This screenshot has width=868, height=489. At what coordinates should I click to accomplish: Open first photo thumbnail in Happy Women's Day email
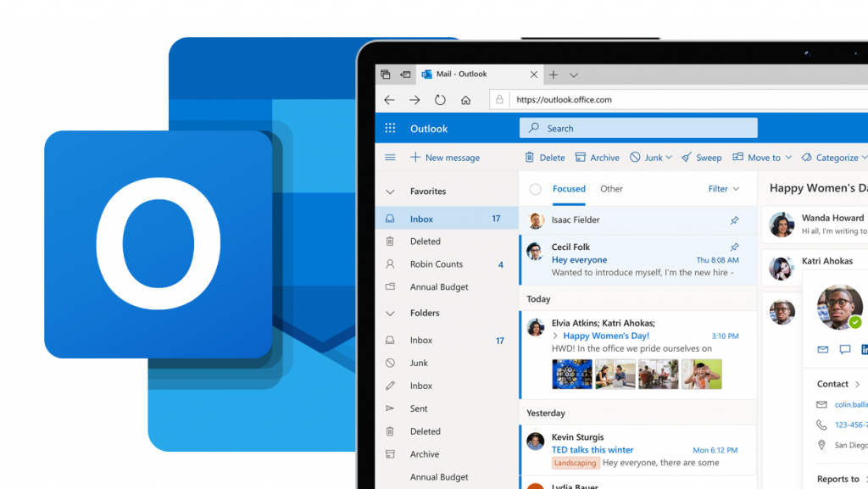(x=572, y=374)
